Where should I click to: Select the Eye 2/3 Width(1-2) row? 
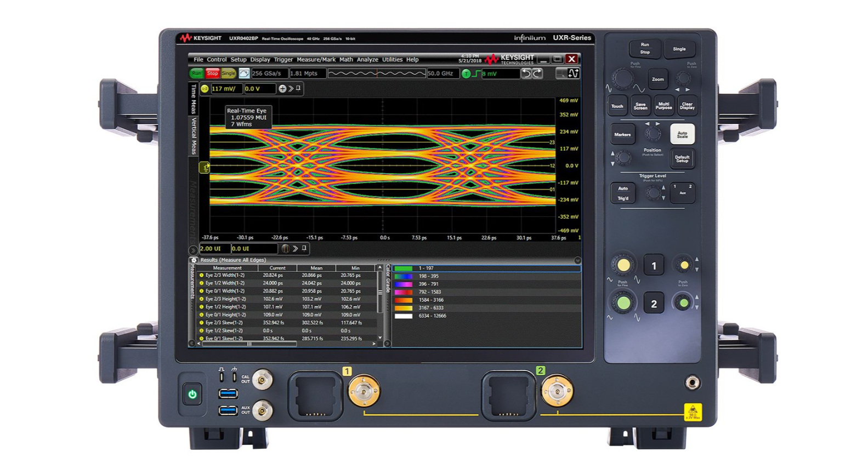pyautogui.click(x=286, y=276)
